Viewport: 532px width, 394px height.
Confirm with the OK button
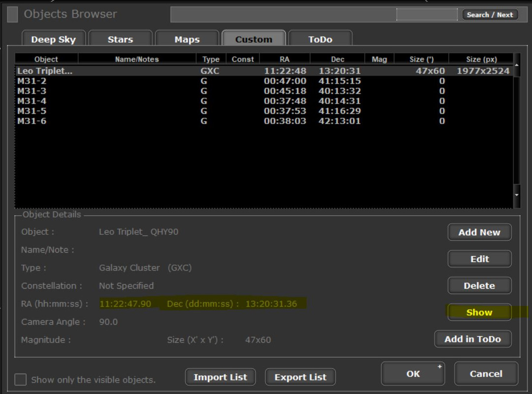(413, 374)
